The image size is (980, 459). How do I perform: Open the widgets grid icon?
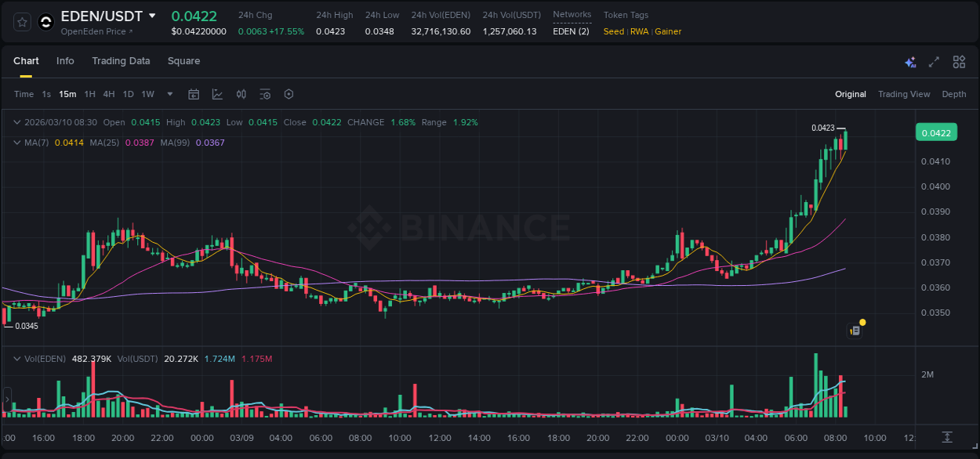click(x=959, y=61)
